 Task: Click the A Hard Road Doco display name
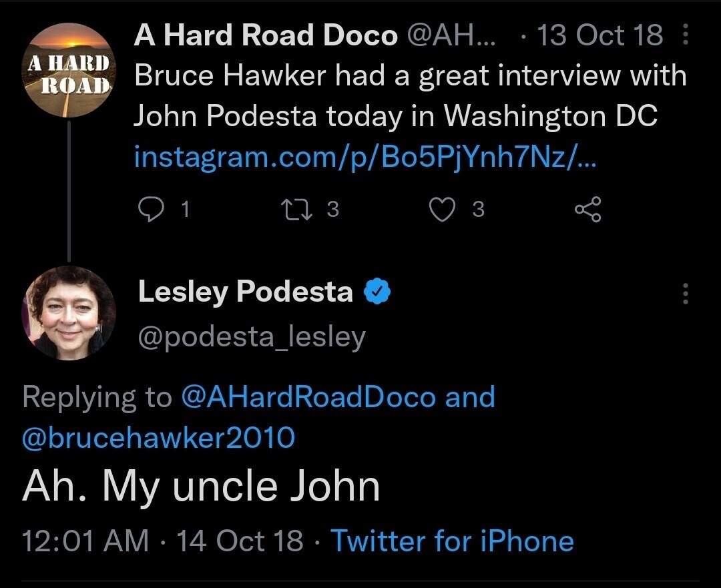pyautogui.click(x=265, y=35)
